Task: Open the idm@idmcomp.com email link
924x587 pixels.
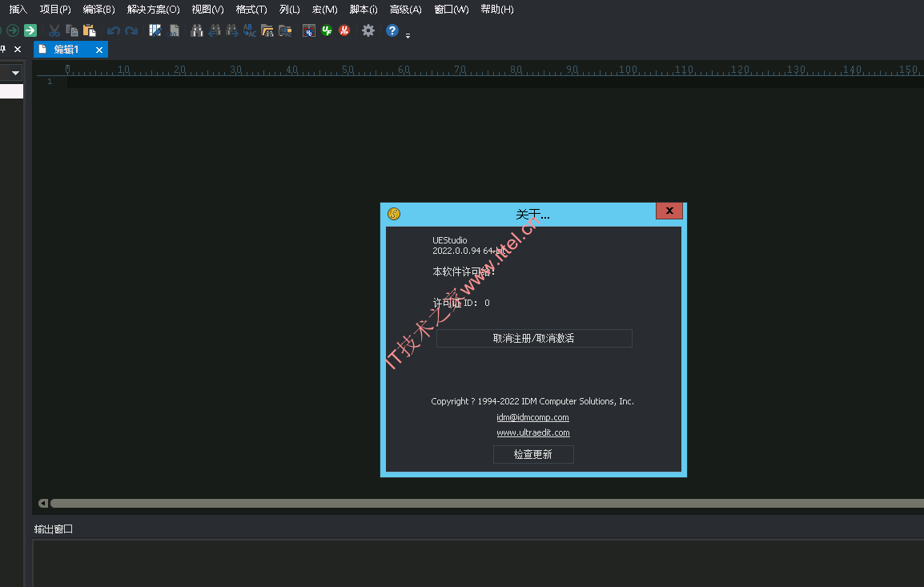Action: pyautogui.click(x=532, y=417)
